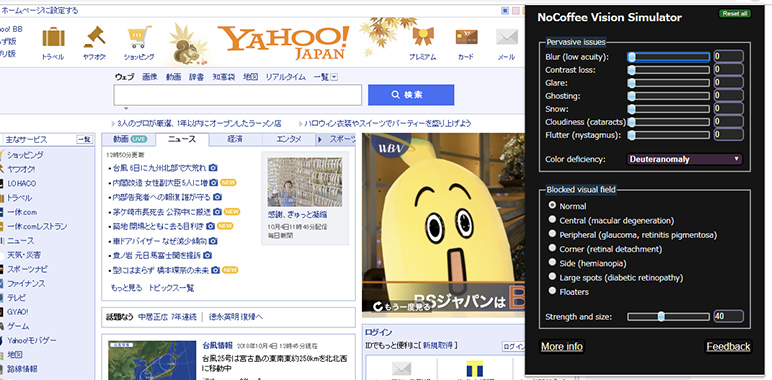Select Floaters radio option

(552, 290)
